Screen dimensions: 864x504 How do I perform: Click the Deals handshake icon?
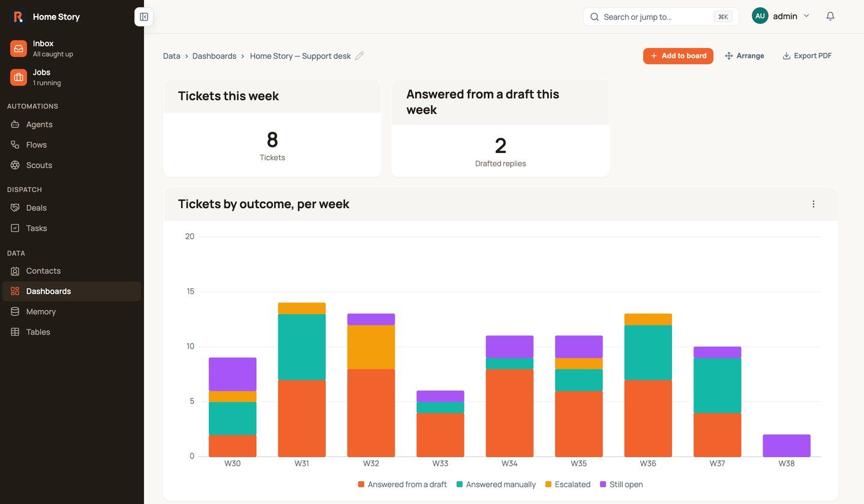(15, 208)
